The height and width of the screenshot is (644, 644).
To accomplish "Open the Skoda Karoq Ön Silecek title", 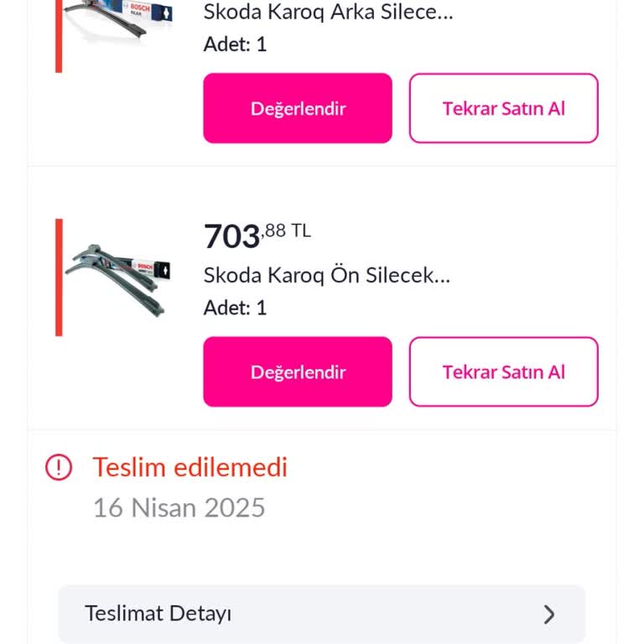I will [327, 275].
